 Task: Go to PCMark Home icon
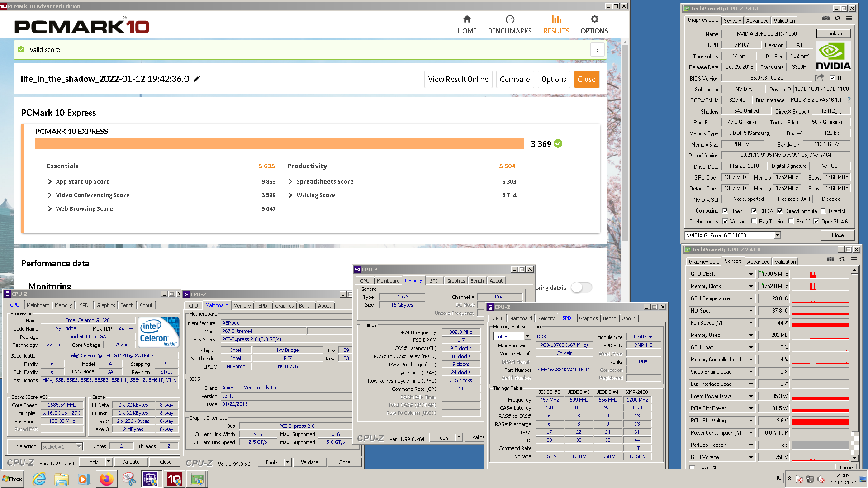tap(467, 19)
